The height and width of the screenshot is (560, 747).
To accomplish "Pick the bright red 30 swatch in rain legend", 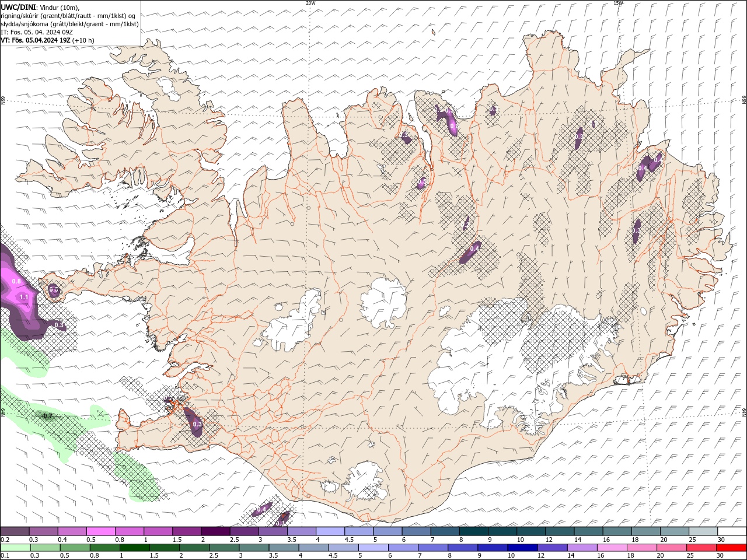I will pos(732,548).
